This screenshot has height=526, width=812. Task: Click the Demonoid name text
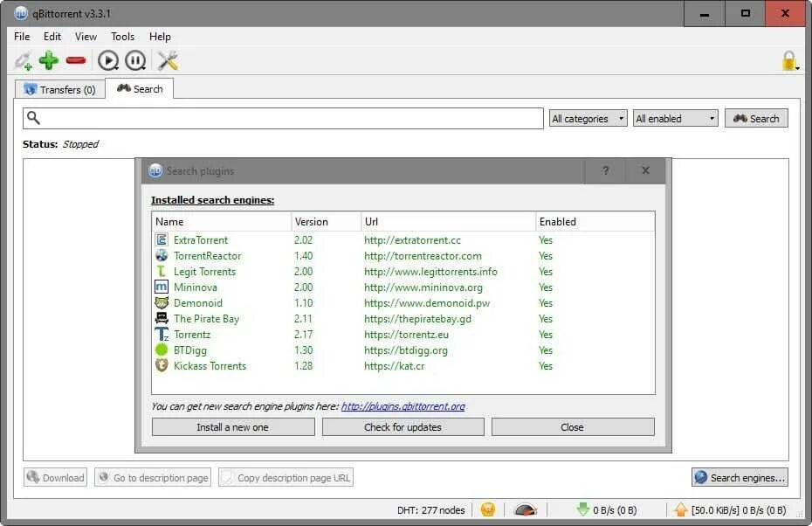(x=198, y=302)
